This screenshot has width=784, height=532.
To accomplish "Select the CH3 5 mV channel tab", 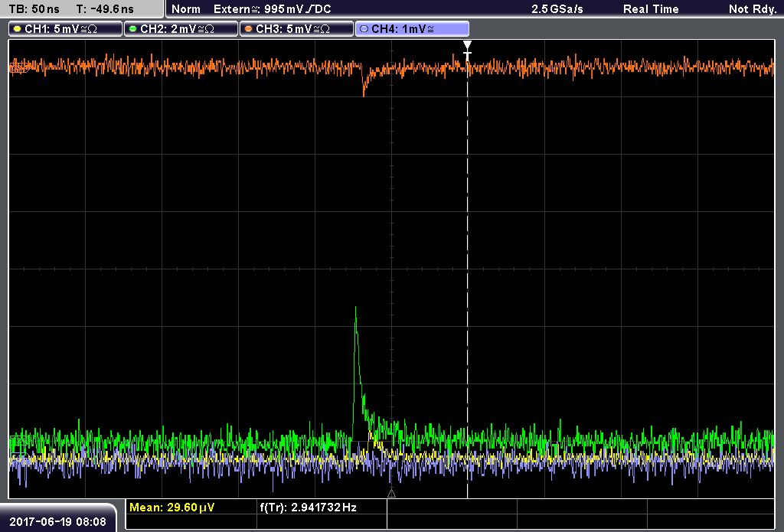I will (296, 29).
